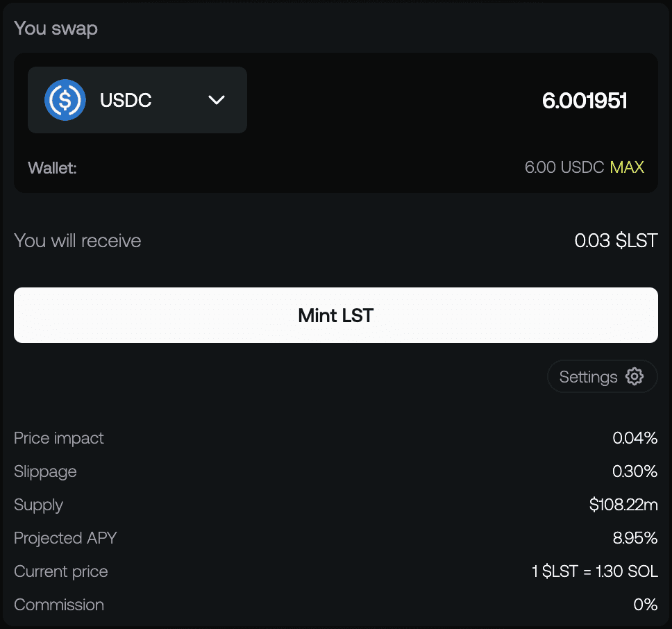Click the swap amount field 6.001951
The width and height of the screenshot is (672, 629).
[x=585, y=101]
